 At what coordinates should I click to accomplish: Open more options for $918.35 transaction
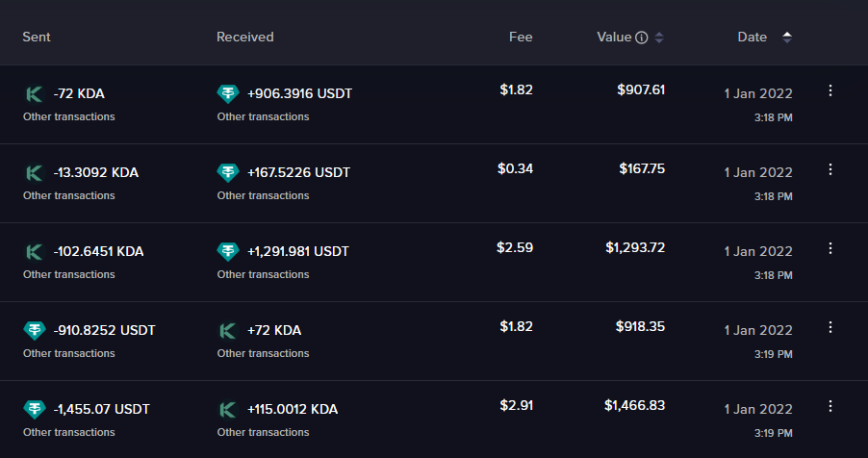tap(830, 327)
